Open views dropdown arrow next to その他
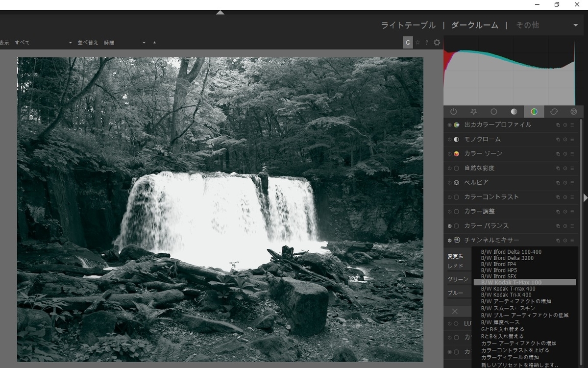 coord(576,25)
